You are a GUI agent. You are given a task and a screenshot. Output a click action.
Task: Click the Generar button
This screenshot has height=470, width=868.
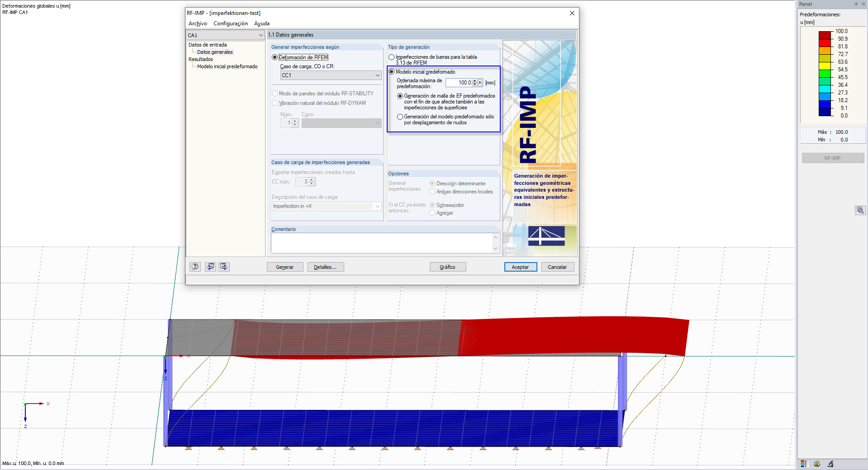(285, 267)
